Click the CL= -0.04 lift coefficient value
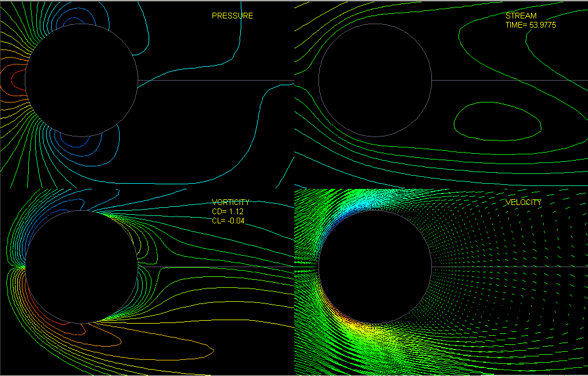Image resolution: width=588 pixels, height=376 pixels. pyautogui.click(x=229, y=221)
